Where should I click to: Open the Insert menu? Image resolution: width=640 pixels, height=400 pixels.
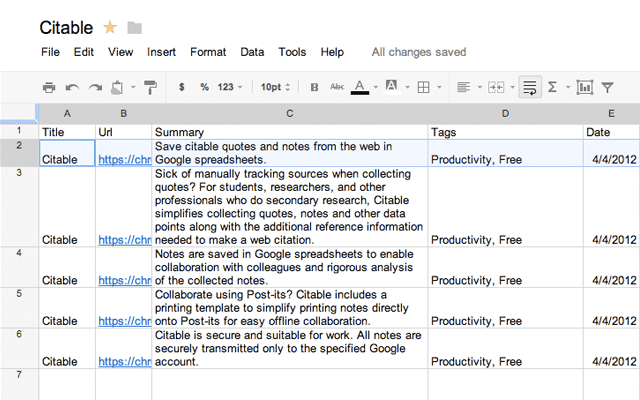click(x=161, y=52)
